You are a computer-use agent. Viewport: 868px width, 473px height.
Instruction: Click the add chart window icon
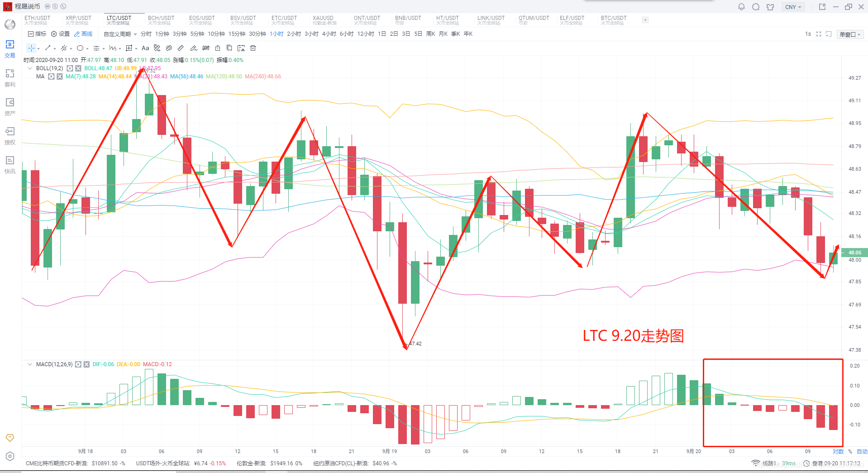coord(829,34)
